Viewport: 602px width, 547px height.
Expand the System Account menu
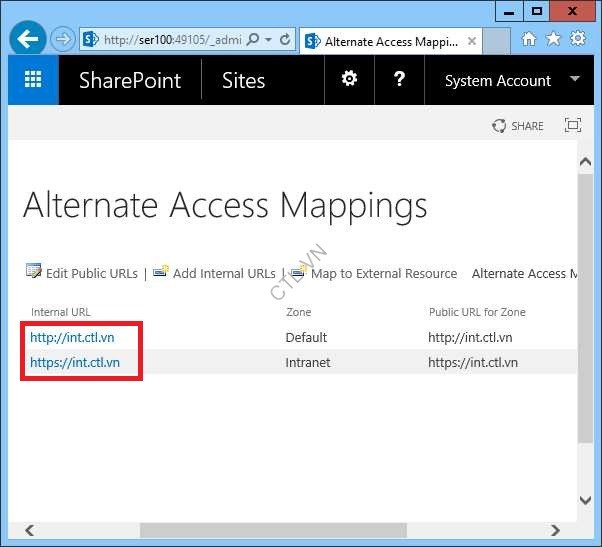(509, 80)
